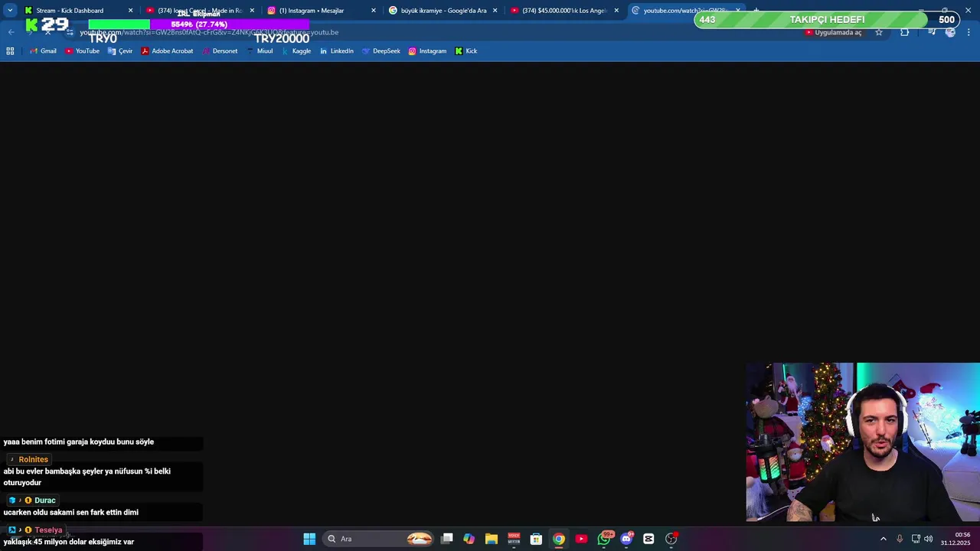Click the Takipçi Hedefi progress bar

click(x=828, y=20)
